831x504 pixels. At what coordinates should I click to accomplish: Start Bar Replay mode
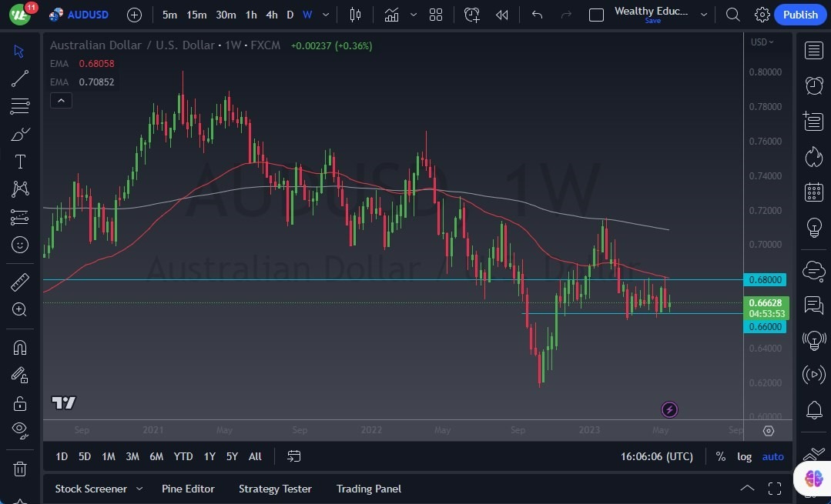[x=501, y=14]
